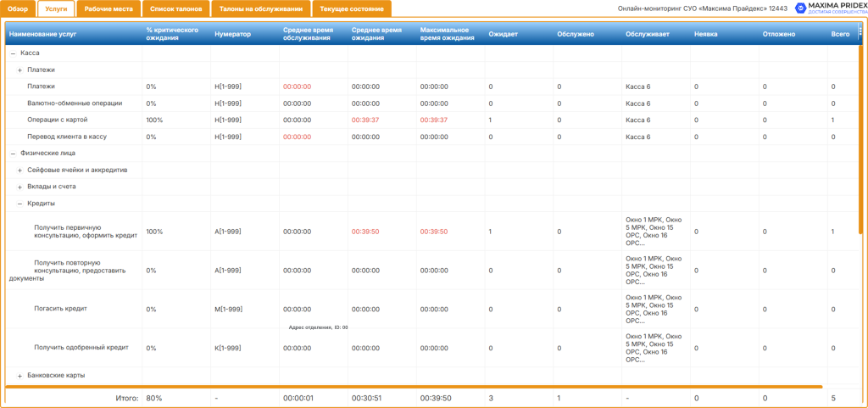Click the vertical scrollbar of the table

tap(860, 139)
